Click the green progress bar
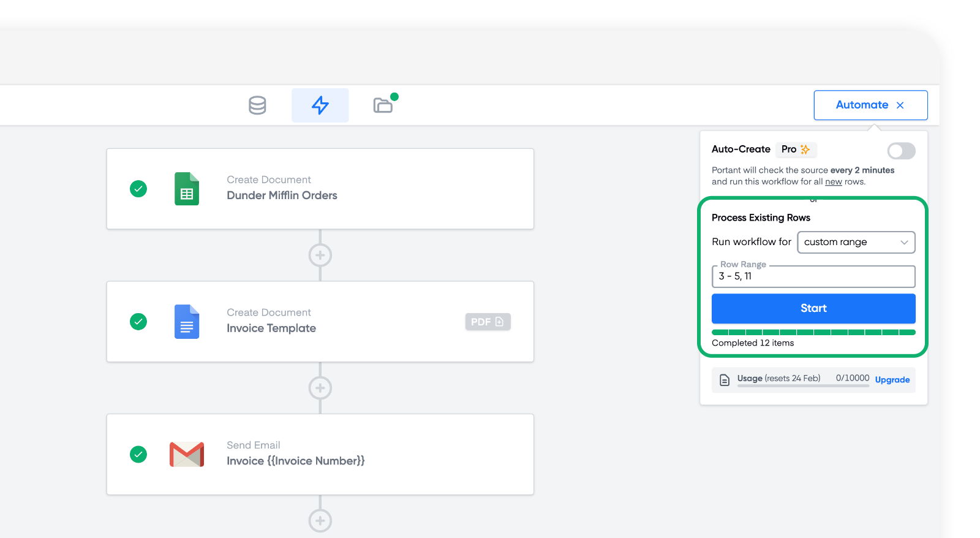The image size is (980, 538). [x=813, y=332]
